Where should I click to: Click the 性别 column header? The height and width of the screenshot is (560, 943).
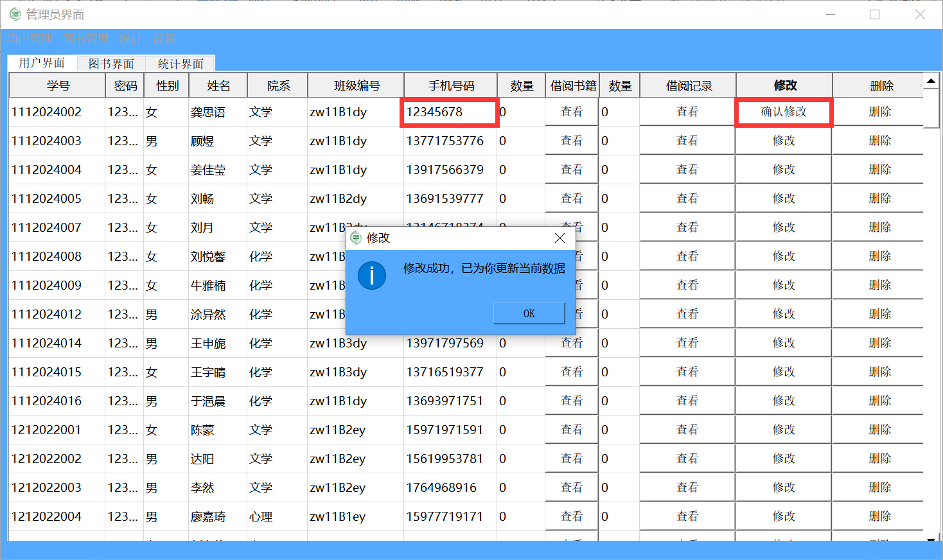(167, 85)
